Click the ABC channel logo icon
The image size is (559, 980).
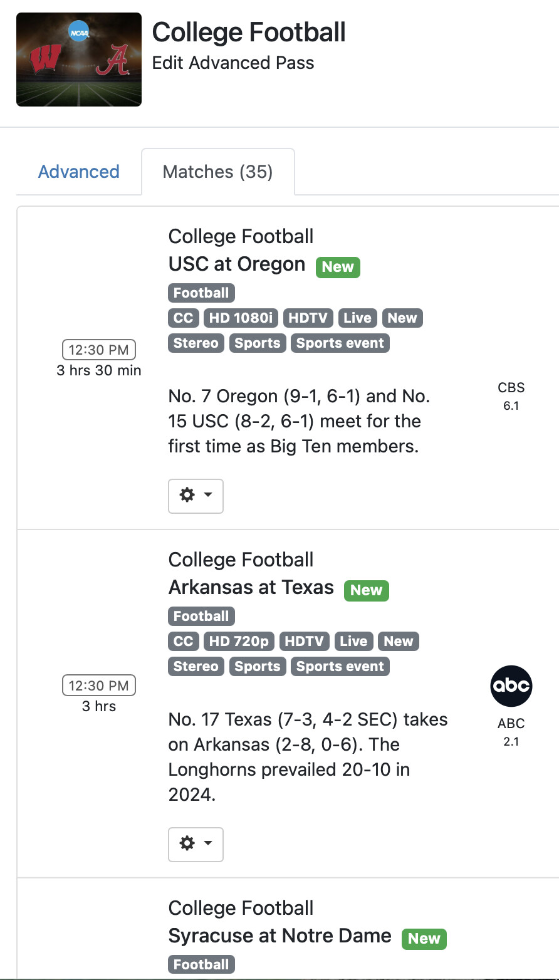pyautogui.click(x=511, y=686)
